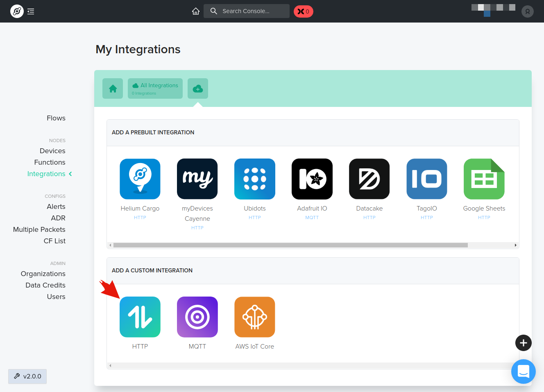Add a Google Sheets integration
The height and width of the screenshot is (392, 544).
[x=484, y=179]
